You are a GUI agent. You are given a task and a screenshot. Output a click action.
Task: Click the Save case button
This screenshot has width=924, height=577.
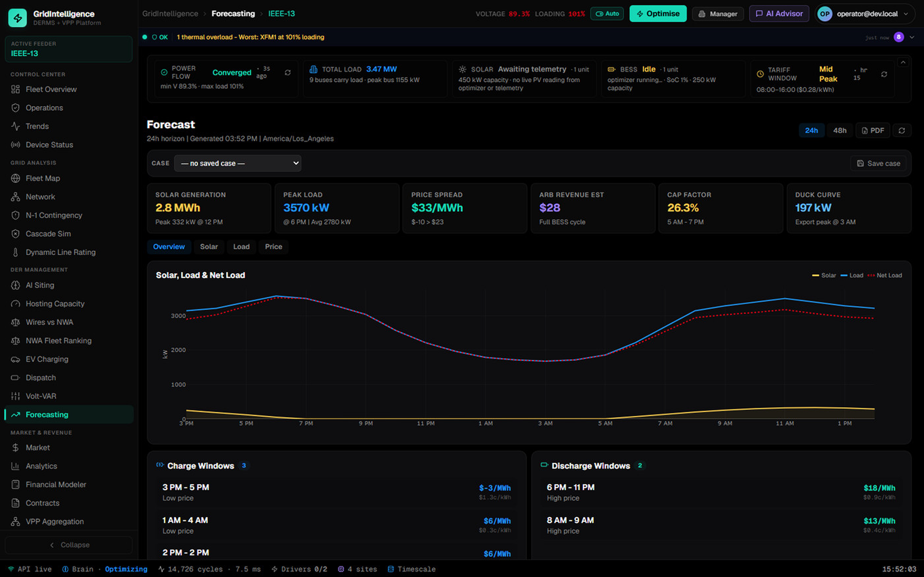point(878,163)
